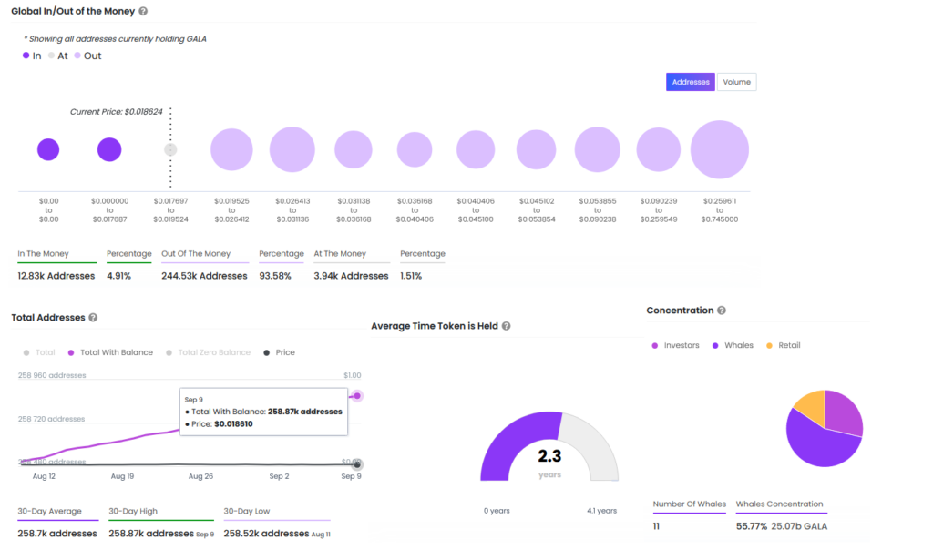Toggle Whales in concentration legend

733,345
